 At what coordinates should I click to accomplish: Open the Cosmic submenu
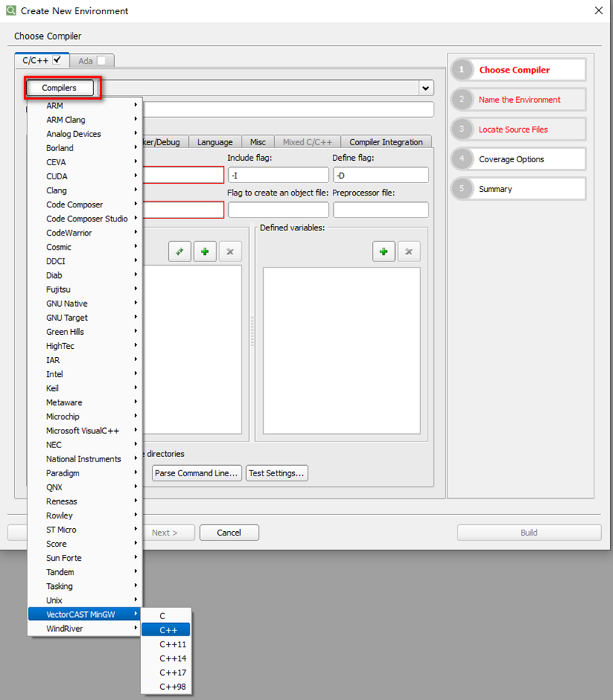click(x=85, y=247)
